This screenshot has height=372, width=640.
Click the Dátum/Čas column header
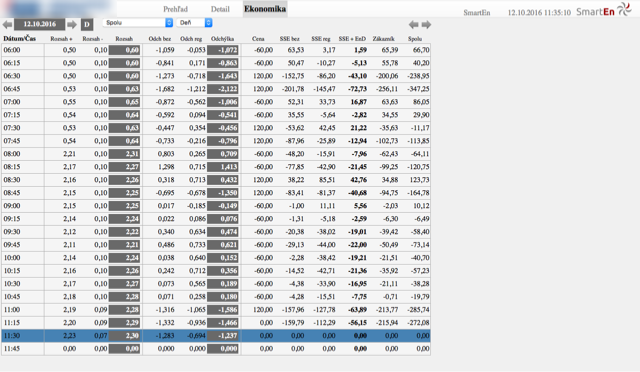pos(20,38)
